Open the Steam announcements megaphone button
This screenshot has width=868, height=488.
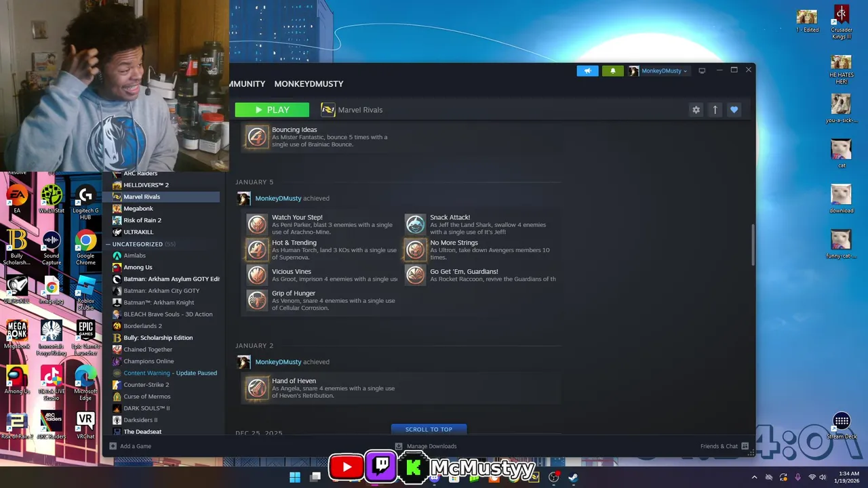[x=587, y=70]
